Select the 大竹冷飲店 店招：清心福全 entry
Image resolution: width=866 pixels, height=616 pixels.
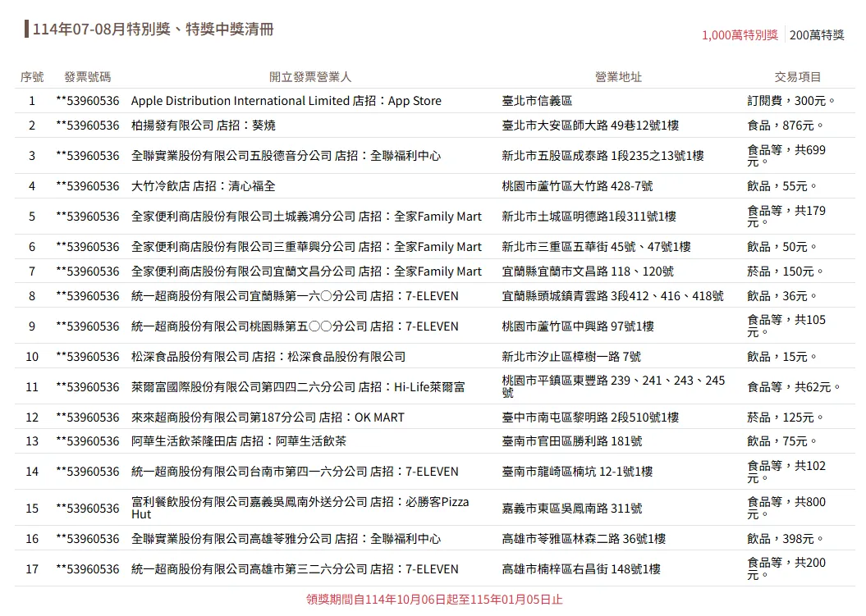[204, 186]
